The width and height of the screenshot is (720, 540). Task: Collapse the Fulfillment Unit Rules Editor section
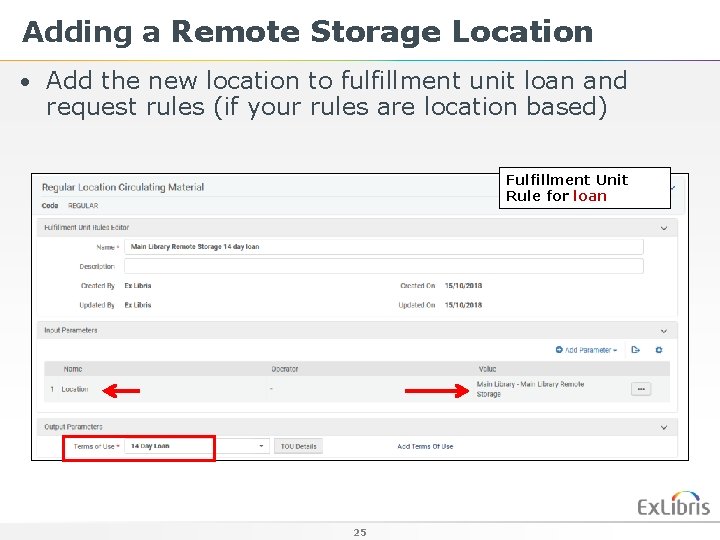(x=664, y=228)
